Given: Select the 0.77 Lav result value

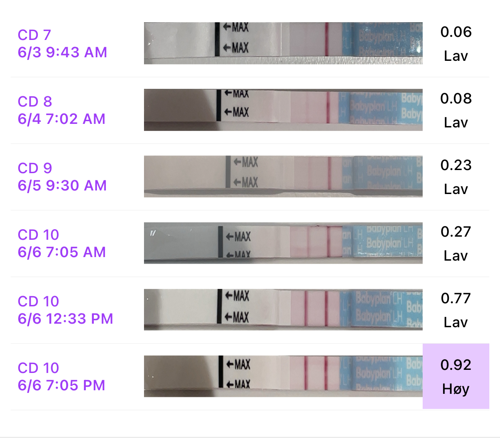Looking at the screenshot, I should pyautogui.click(x=456, y=298).
